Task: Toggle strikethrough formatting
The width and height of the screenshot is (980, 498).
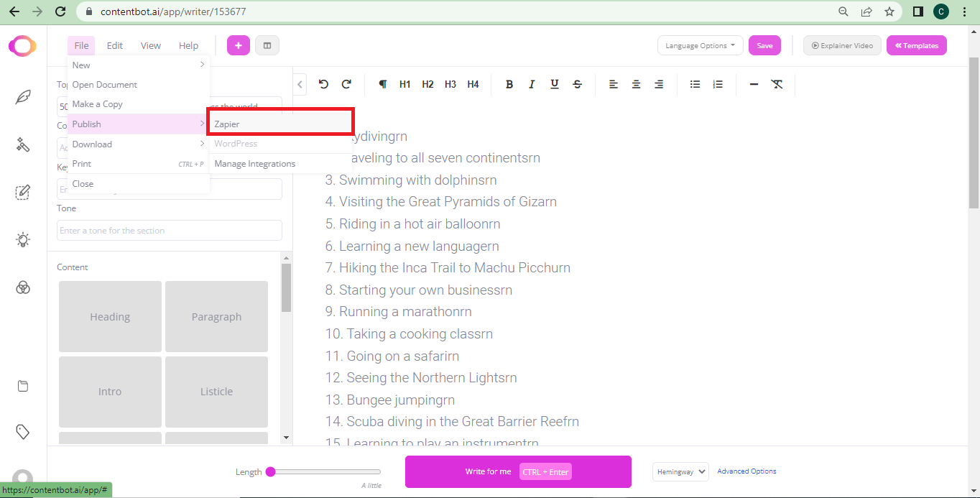Action: tap(577, 84)
